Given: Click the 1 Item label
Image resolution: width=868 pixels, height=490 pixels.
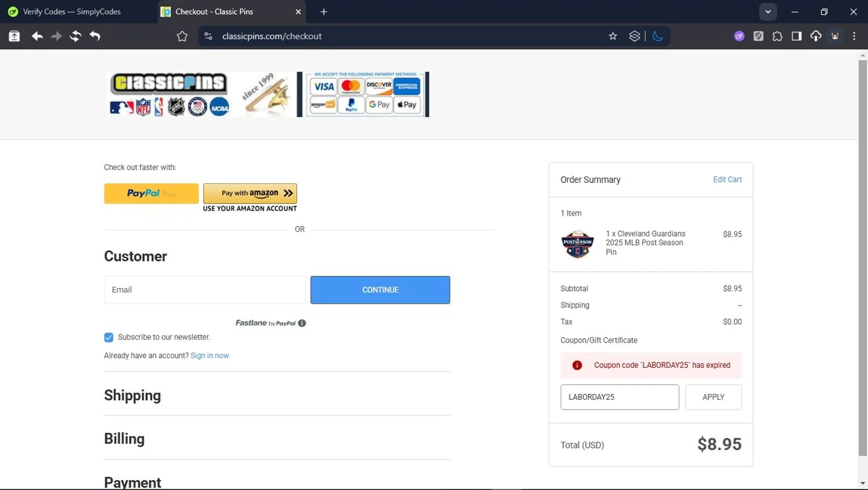Looking at the screenshot, I should coord(571,213).
